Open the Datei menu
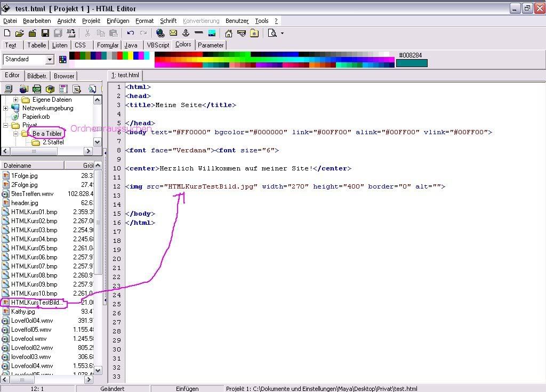Viewport: 546px width, 392px height. click(x=10, y=21)
